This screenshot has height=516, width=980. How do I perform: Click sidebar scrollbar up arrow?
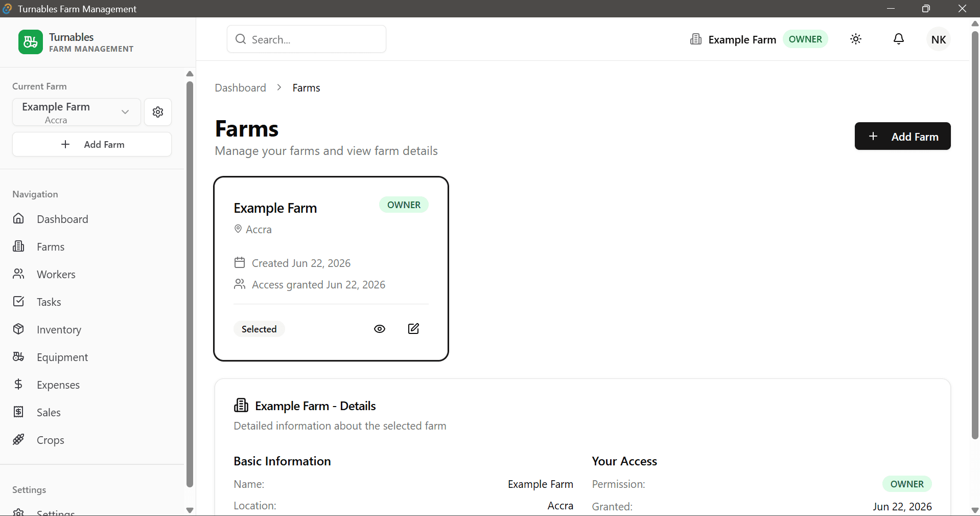pyautogui.click(x=190, y=74)
